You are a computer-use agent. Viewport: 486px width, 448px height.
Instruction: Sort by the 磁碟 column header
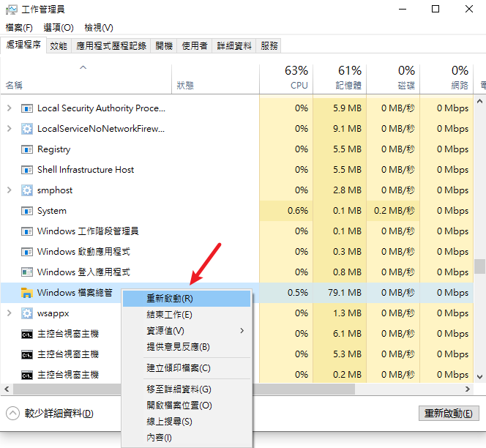tap(393, 79)
